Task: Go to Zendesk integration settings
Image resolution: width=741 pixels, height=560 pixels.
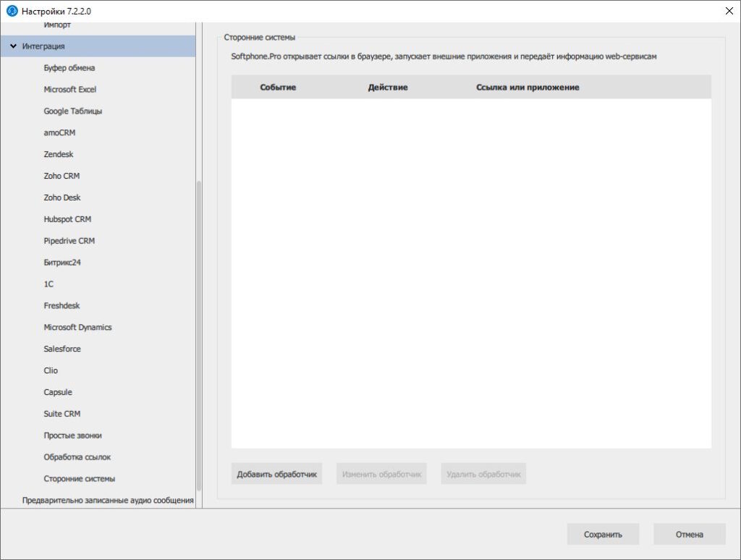Action: [x=58, y=154]
